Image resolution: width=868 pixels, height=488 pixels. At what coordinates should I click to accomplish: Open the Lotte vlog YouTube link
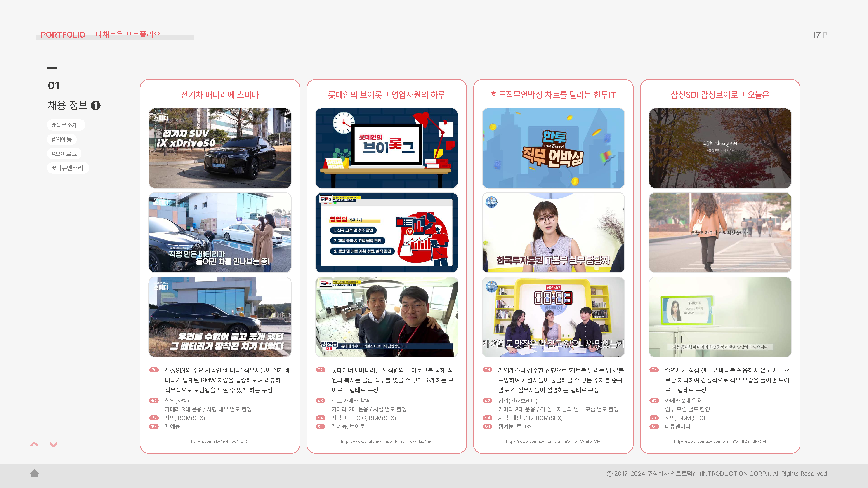pos(387,441)
